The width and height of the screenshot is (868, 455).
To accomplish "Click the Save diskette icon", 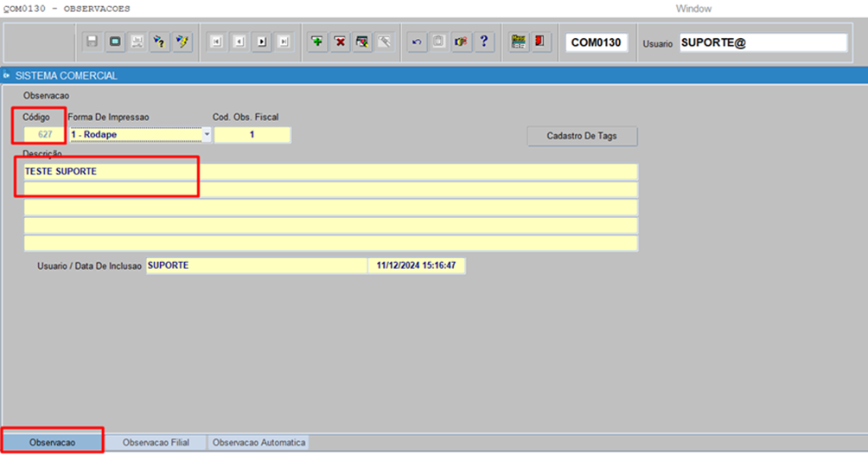I will (92, 42).
